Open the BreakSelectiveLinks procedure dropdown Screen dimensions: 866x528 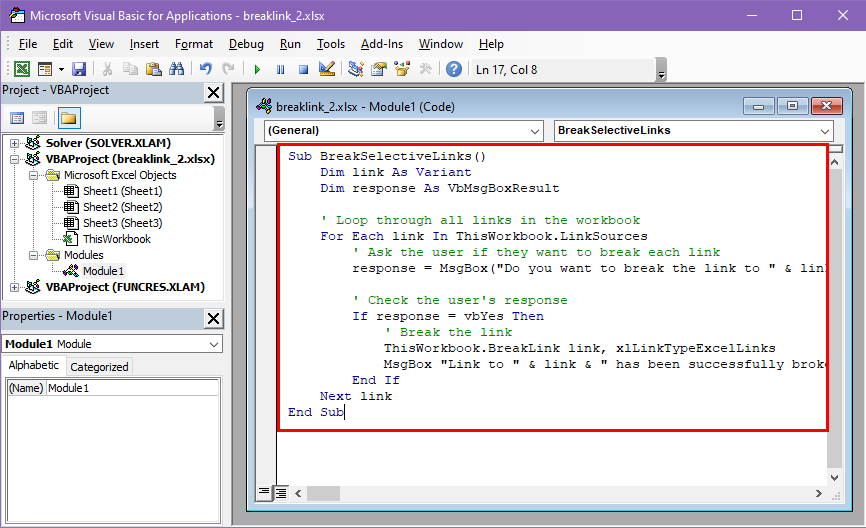pyautogui.click(x=825, y=131)
